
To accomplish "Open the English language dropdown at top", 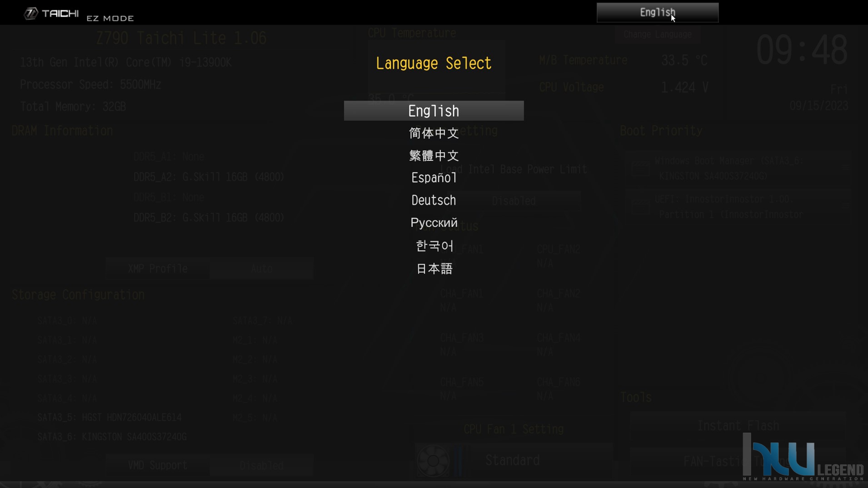I will 657,13.
